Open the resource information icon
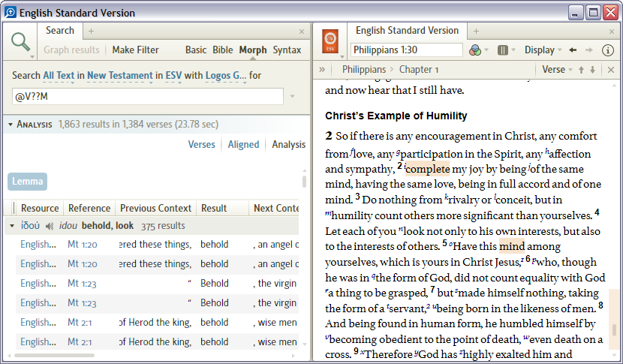Screen dimensions: 623x364 click(607, 50)
